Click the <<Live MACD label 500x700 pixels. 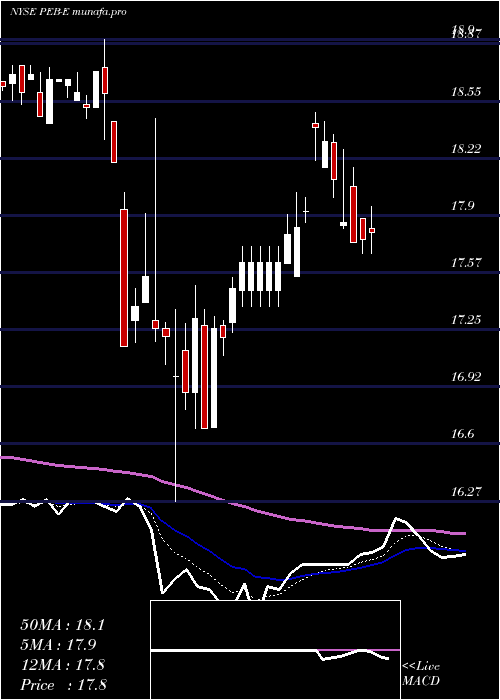[x=421, y=674]
